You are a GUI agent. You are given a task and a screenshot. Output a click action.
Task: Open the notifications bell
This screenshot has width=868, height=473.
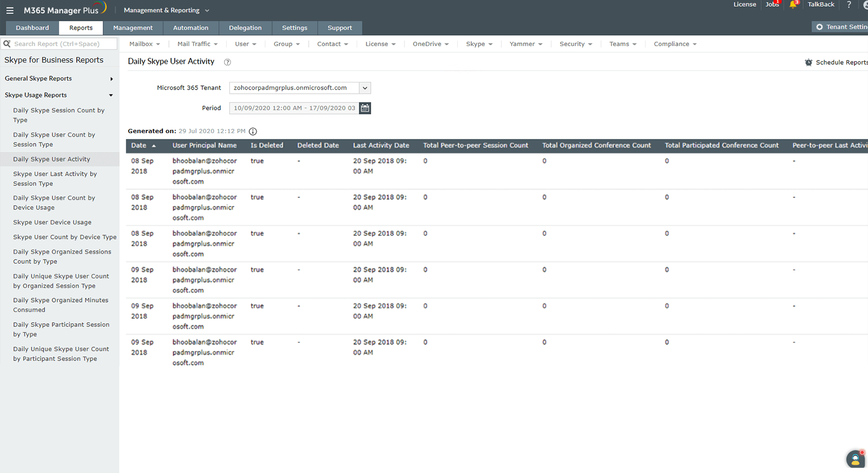(x=793, y=5)
